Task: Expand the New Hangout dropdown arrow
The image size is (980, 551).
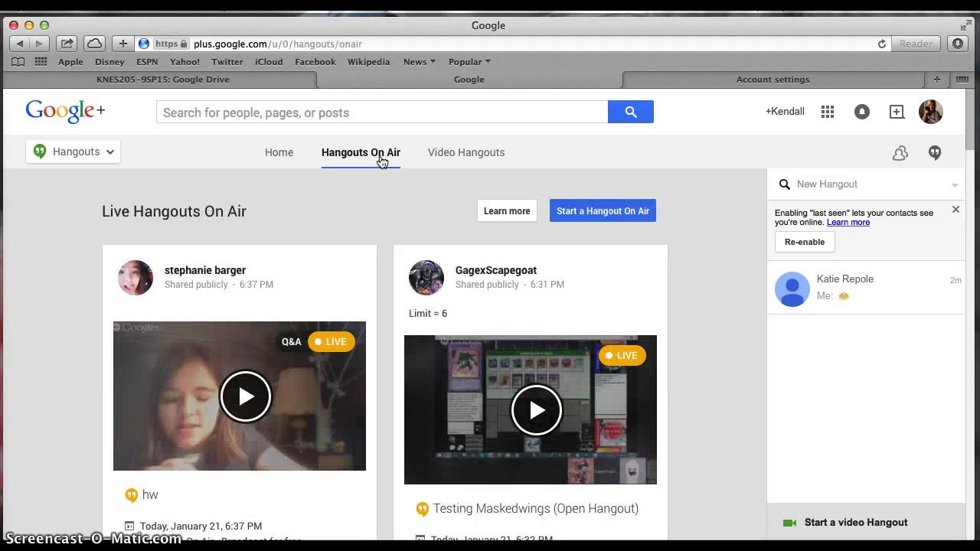Action: (x=955, y=185)
